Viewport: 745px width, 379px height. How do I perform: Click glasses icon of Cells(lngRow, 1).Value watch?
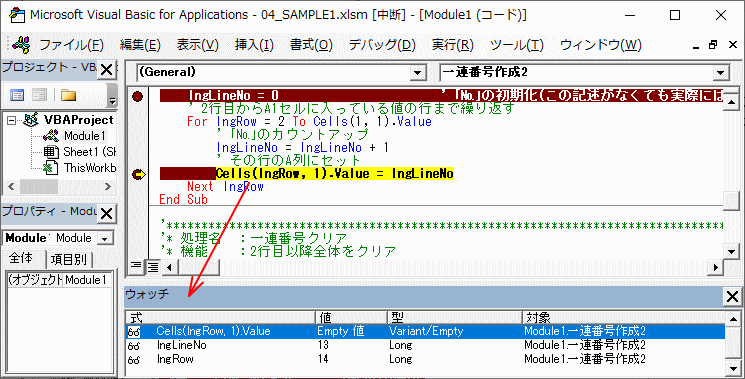[134, 332]
